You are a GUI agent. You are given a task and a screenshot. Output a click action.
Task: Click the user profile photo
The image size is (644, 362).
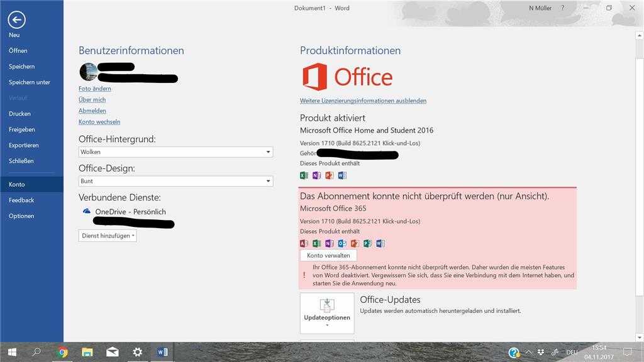point(88,72)
